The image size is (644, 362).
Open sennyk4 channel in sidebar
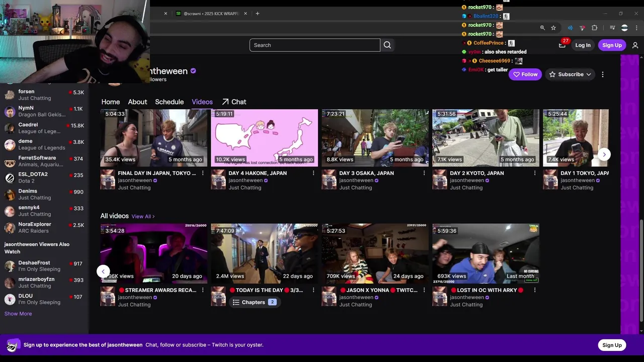[x=44, y=211]
